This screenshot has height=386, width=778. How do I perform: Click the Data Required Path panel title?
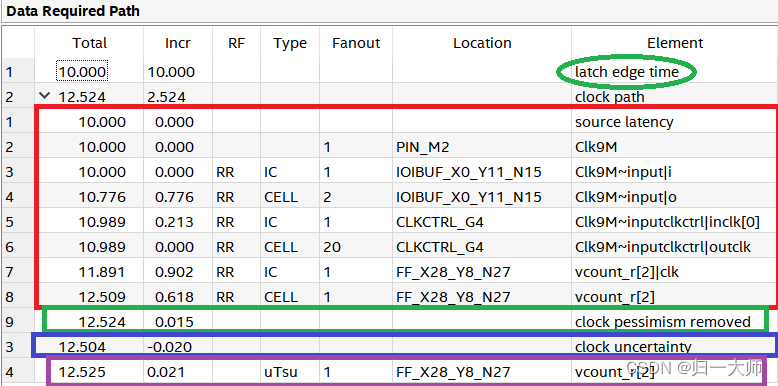coord(72,10)
